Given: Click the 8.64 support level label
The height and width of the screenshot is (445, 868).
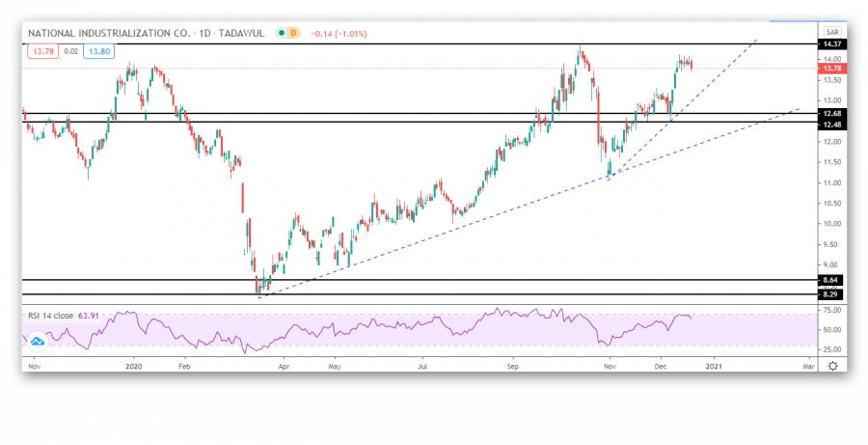Looking at the screenshot, I should coord(831,280).
